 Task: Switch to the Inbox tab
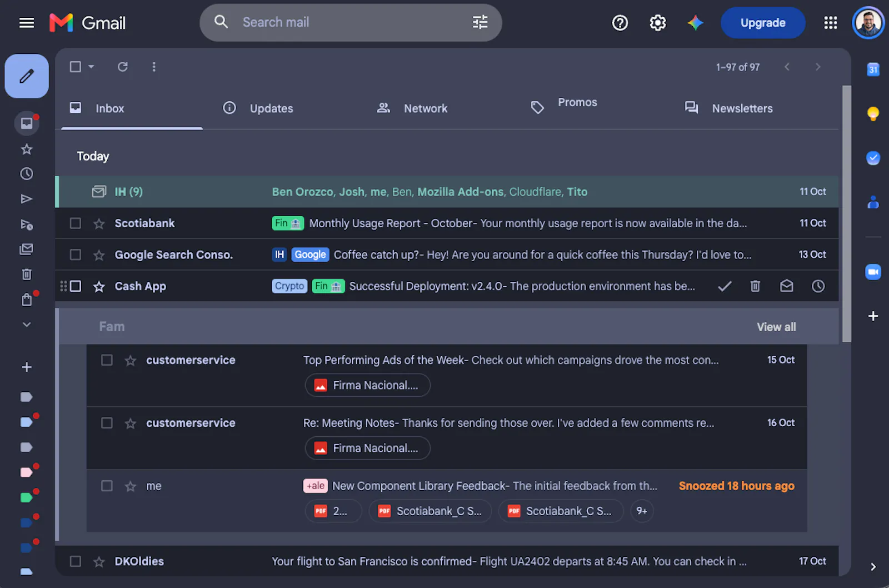click(132, 108)
